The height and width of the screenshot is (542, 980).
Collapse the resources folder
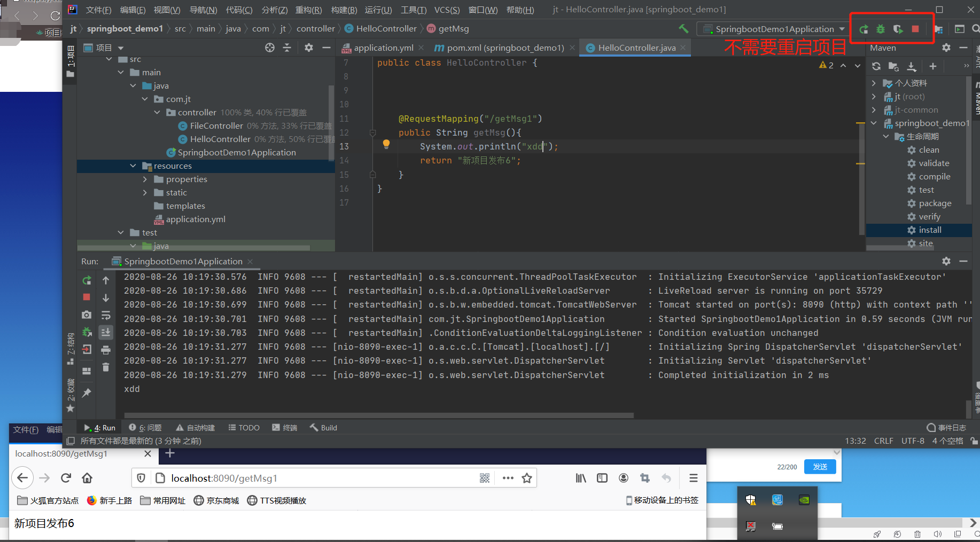coord(133,166)
